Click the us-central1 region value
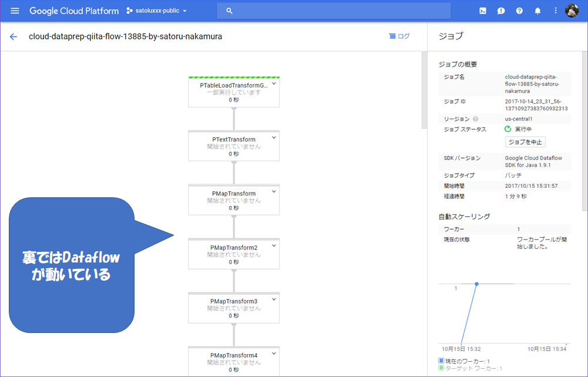Image resolution: width=588 pixels, height=377 pixels. 519,119
